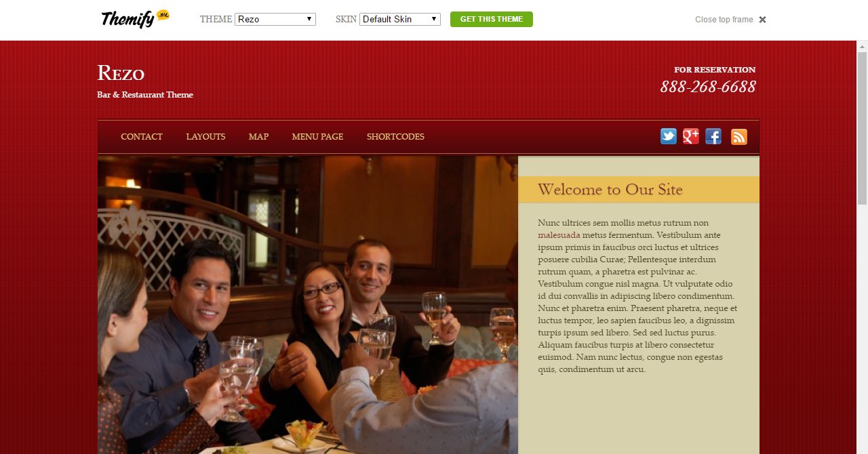This screenshot has width=868, height=454.
Task: Click the Rezo site title
Action: 121,73
